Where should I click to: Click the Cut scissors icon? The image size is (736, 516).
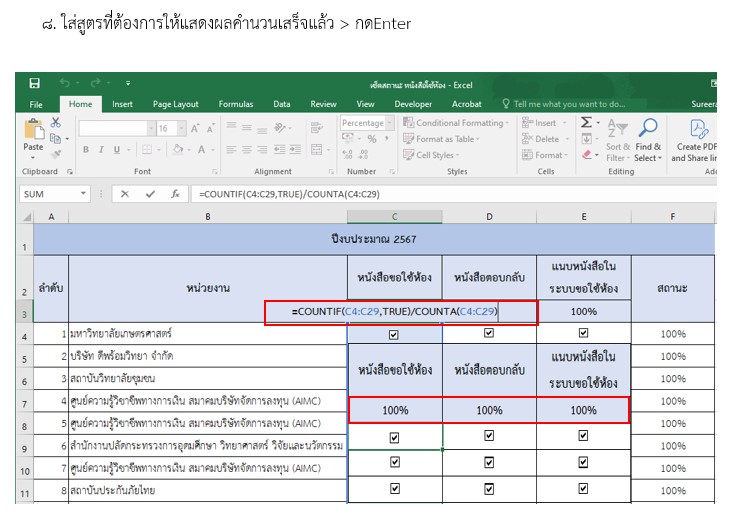pyautogui.click(x=55, y=122)
